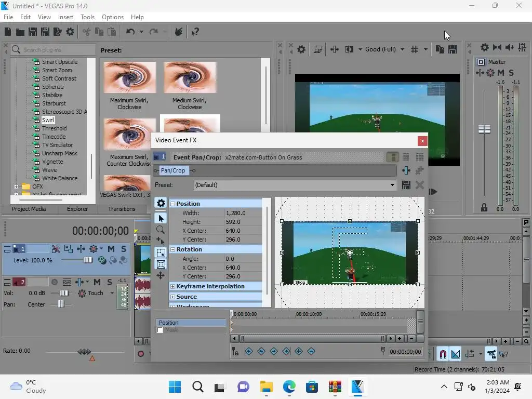
Task: Open the File menu
Action: coord(8,17)
